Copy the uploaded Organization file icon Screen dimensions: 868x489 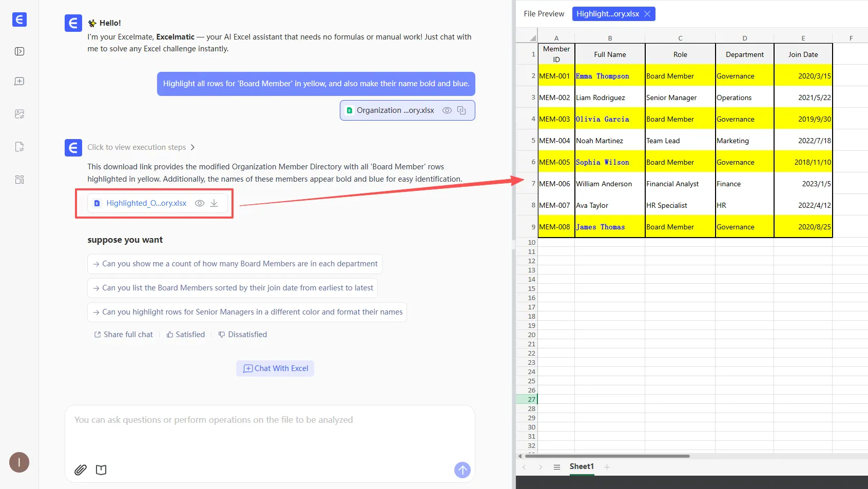coord(461,110)
